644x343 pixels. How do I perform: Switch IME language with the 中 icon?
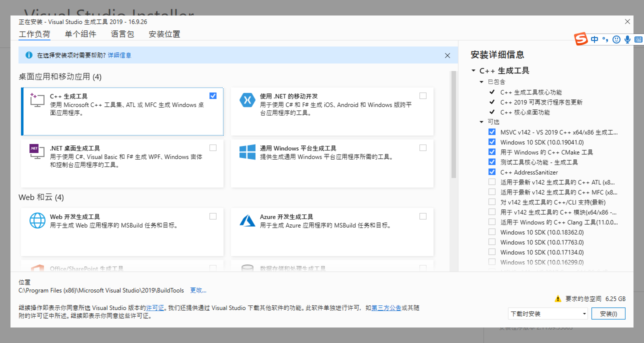tap(594, 39)
